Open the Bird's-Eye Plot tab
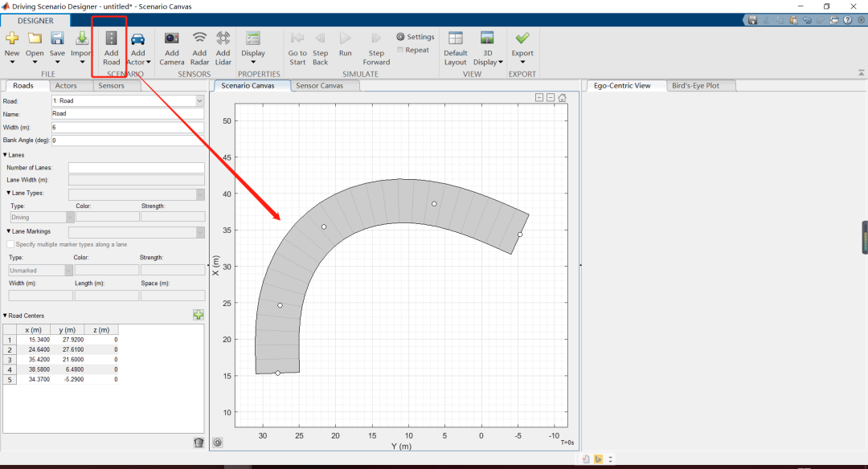The width and height of the screenshot is (868, 469). [695, 86]
